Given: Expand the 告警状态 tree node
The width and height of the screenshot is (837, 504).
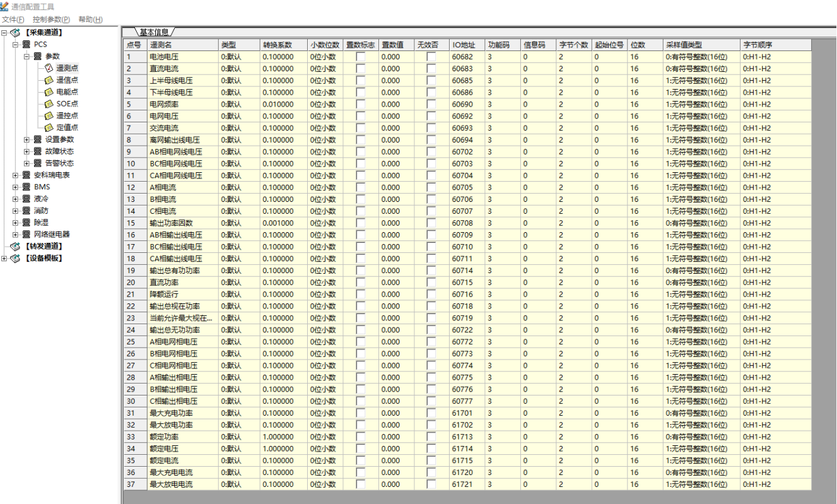Looking at the screenshot, I should click(26, 163).
